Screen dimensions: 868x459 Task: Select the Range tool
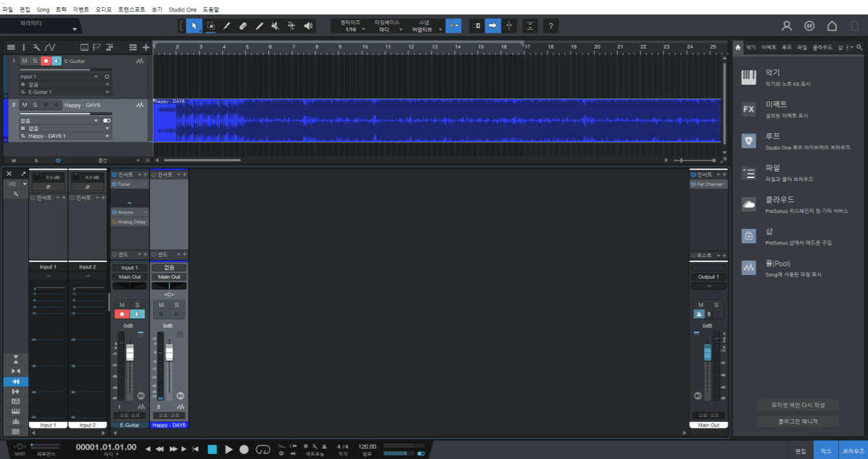(210, 26)
